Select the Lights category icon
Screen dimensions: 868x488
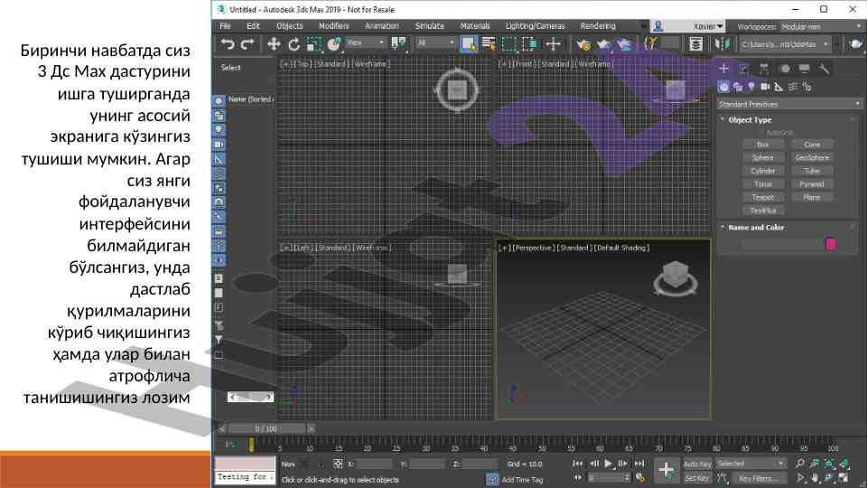[x=751, y=87]
